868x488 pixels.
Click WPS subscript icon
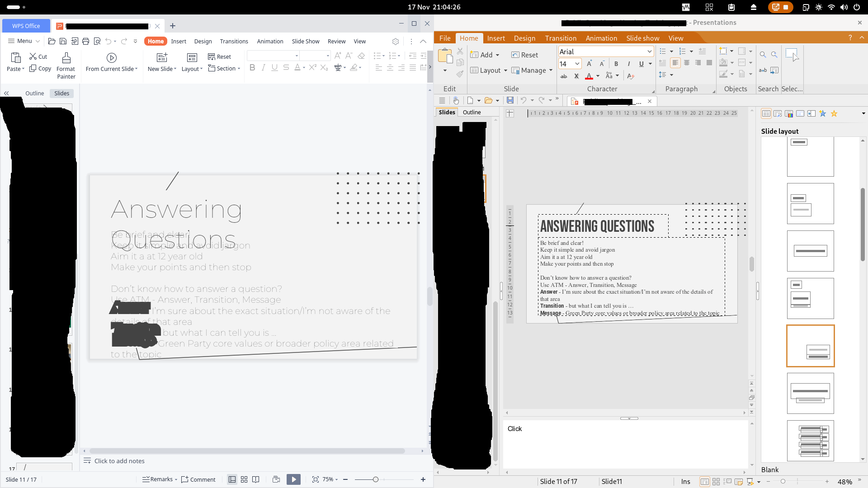tap(324, 67)
